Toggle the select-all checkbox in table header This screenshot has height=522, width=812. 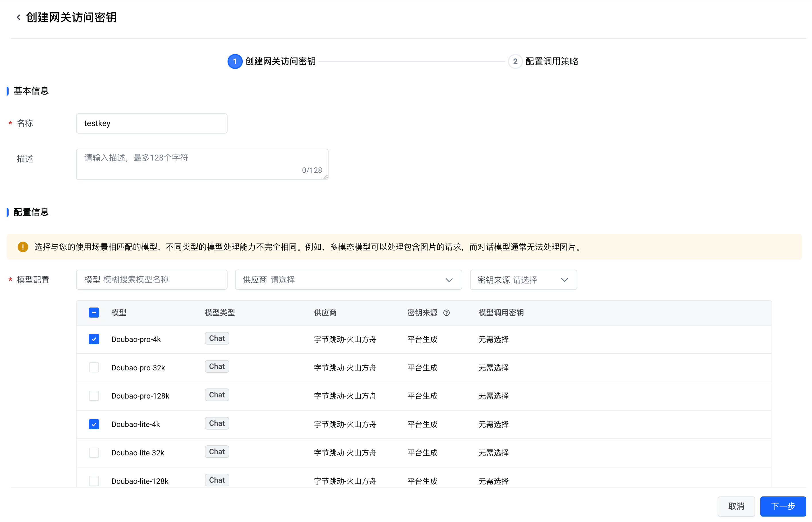[94, 312]
